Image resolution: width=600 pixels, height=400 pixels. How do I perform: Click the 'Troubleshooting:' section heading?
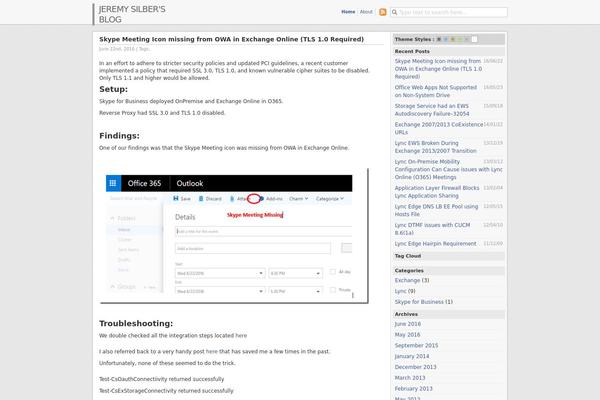click(136, 323)
